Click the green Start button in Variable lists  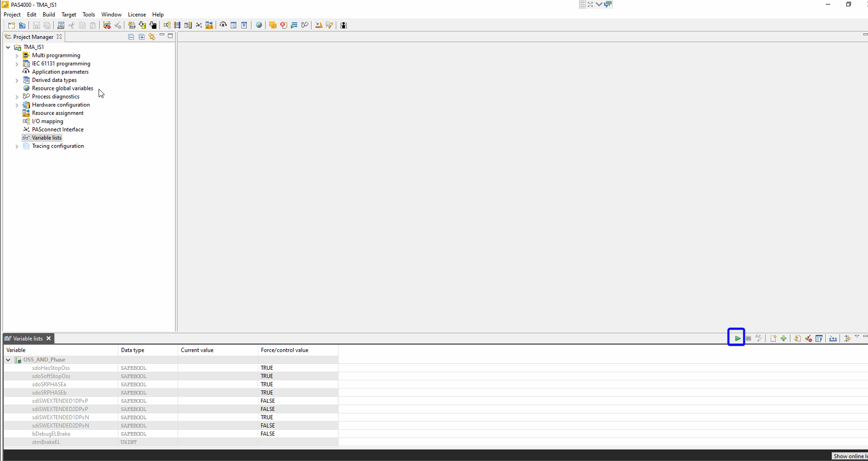(737, 338)
